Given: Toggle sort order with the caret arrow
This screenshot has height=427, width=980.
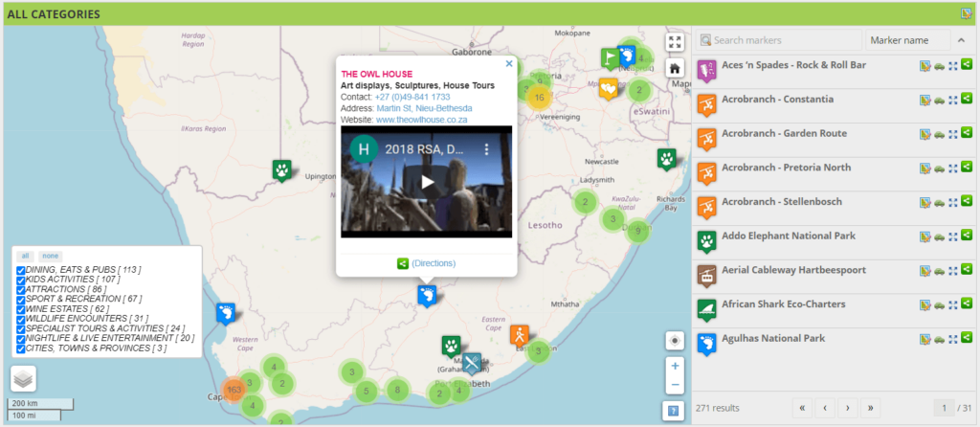Looking at the screenshot, I should point(960,40).
